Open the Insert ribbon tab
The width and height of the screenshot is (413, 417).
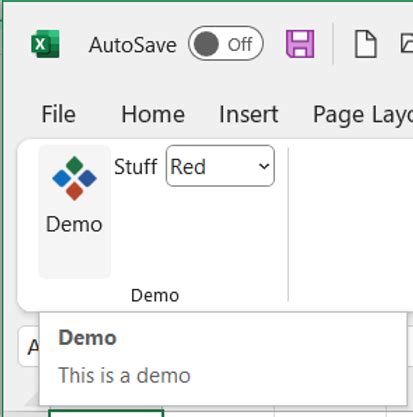coord(248,114)
